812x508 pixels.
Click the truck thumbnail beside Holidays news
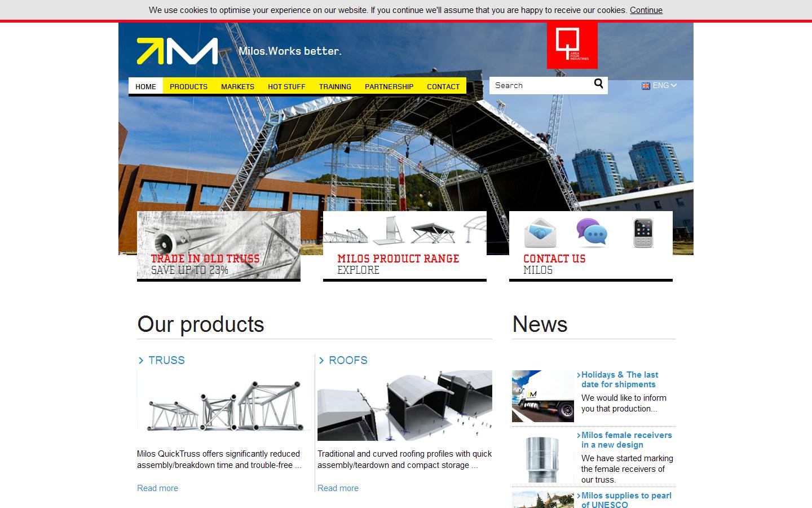542,395
